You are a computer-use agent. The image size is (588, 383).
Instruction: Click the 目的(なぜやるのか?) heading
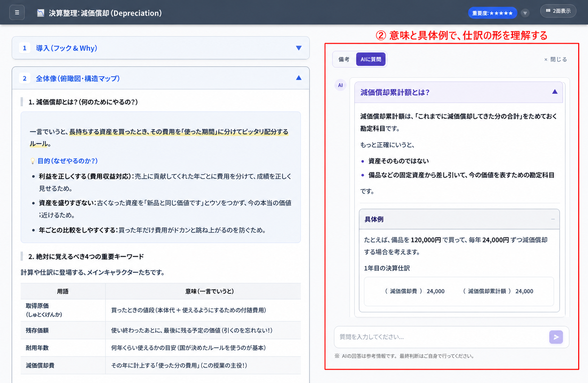click(x=68, y=161)
